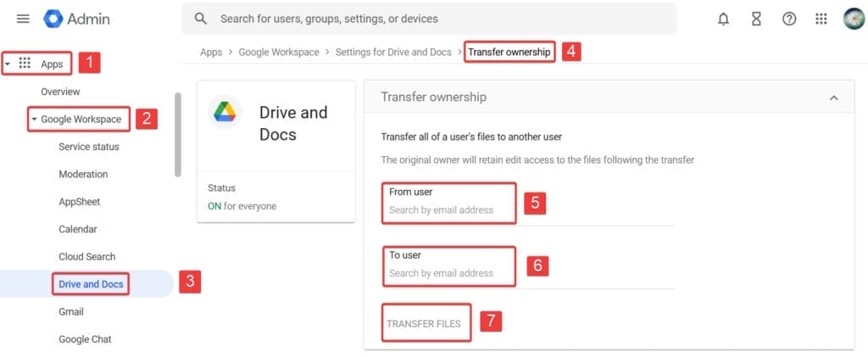Focus the top admin search box
This screenshot has height=357, width=868.
point(429,19)
